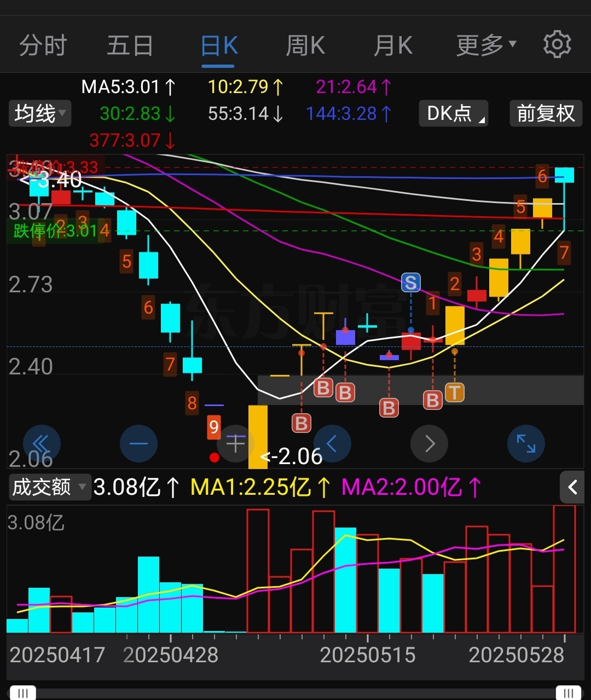Tap the 20250528 date label
The height and width of the screenshot is (700, 591).
click(517, 655)
